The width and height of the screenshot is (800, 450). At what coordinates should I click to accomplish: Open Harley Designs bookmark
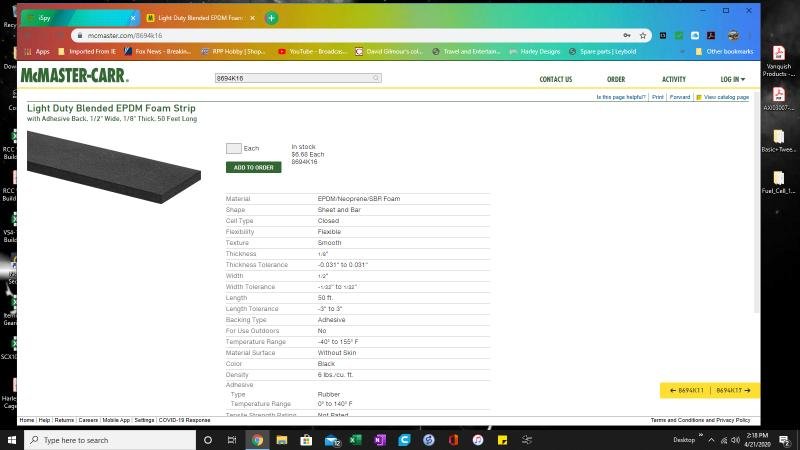click(535, 52)
